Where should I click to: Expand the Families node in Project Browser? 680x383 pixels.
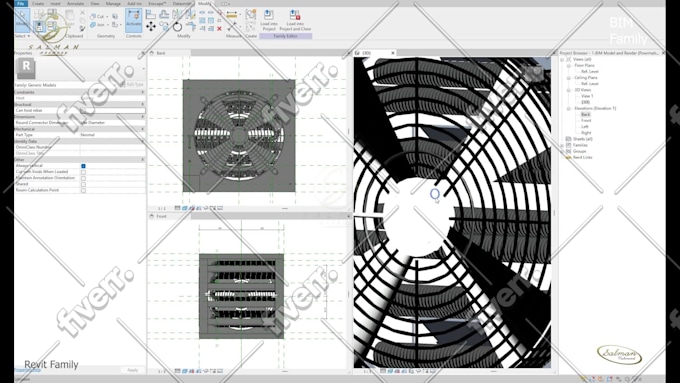563,145
